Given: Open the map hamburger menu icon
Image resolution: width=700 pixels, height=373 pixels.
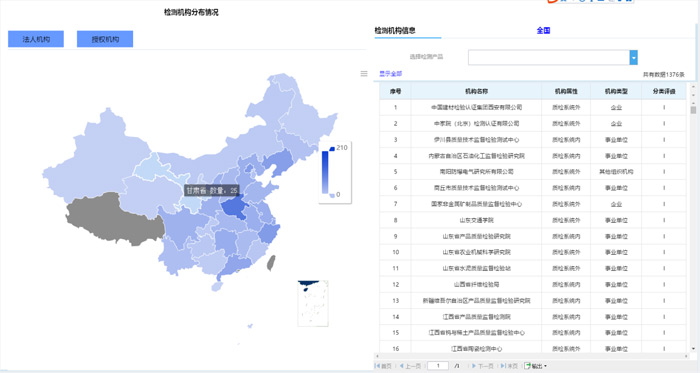Looking at the screenshot, I should coord(364,74).
